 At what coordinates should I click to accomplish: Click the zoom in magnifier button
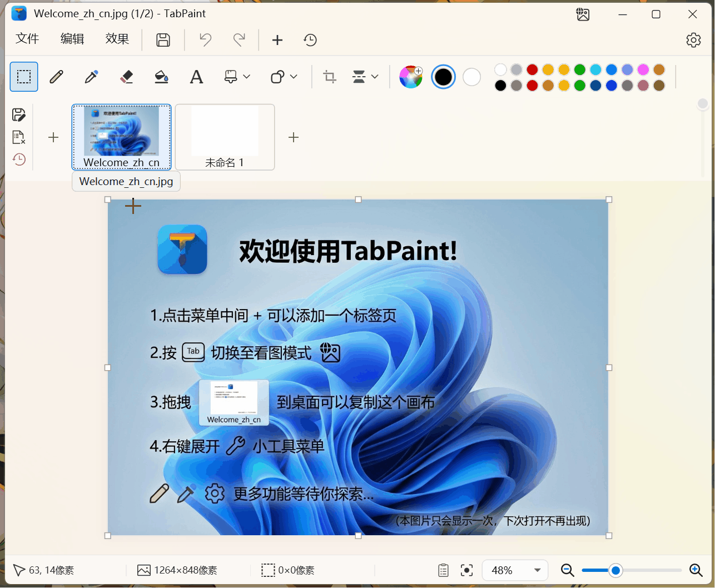pyautogui.click(x=696, y=570)
